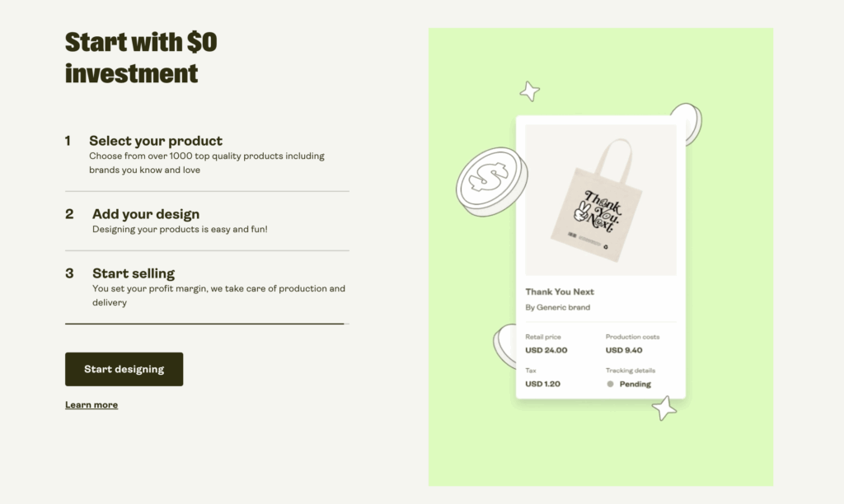
Task: Click the Thank You Next product title
Action: coord(560,292)
